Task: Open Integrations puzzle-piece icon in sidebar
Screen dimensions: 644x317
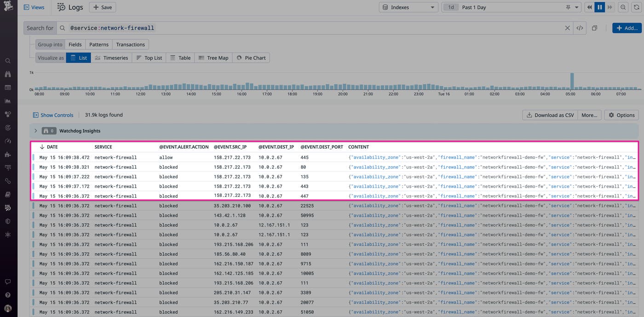Action: [8, 154]
